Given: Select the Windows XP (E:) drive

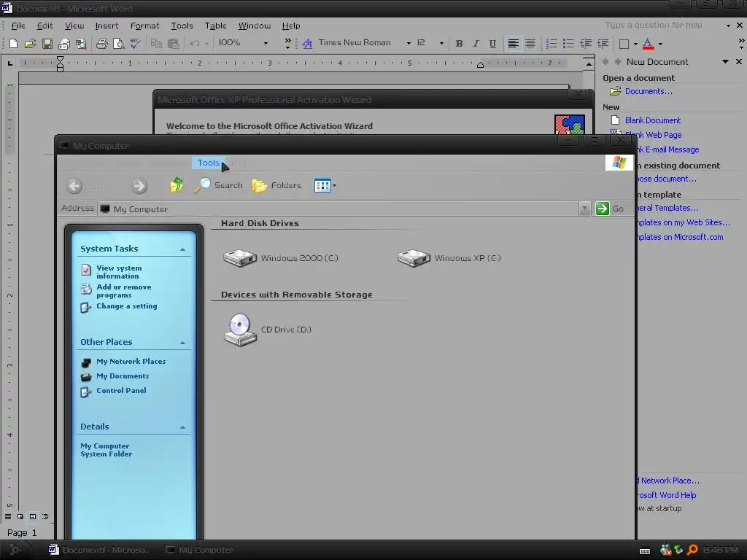Looking at the screenshot, I should click(449, 258).
